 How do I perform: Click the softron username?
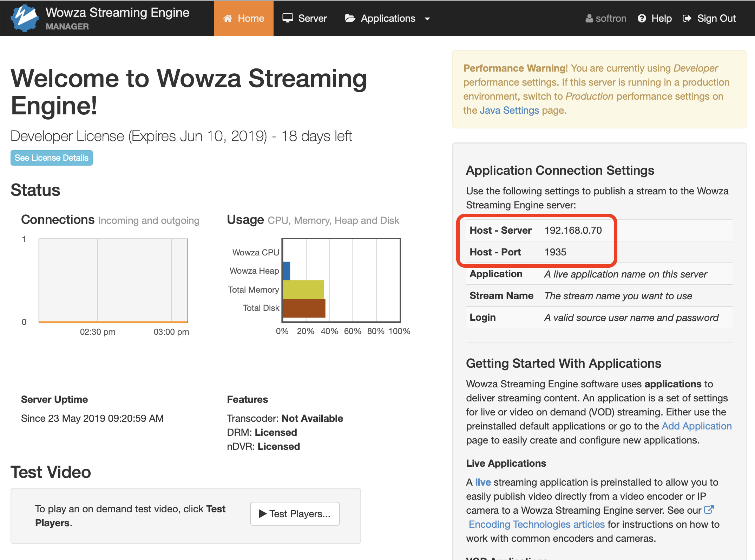[x=611, y=18]
